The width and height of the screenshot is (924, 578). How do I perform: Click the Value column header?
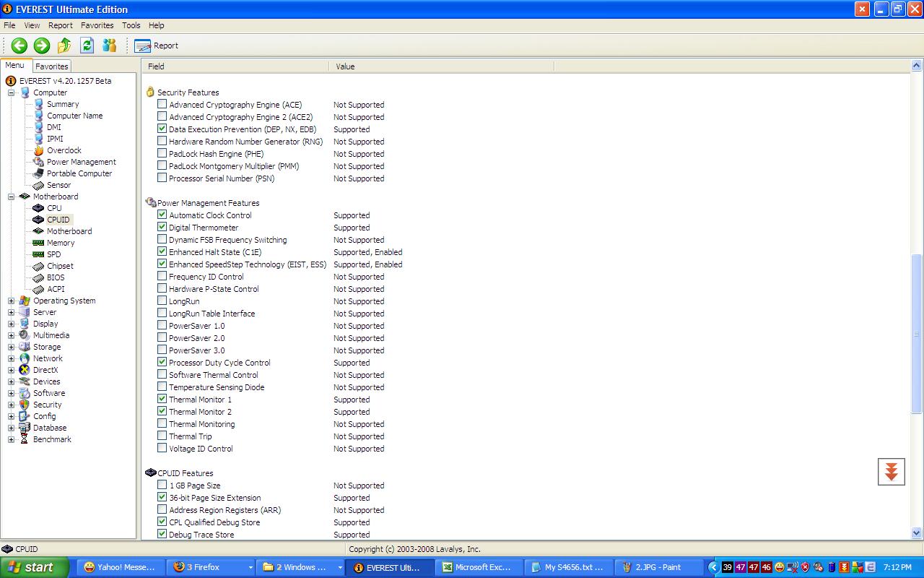(441, 66)
